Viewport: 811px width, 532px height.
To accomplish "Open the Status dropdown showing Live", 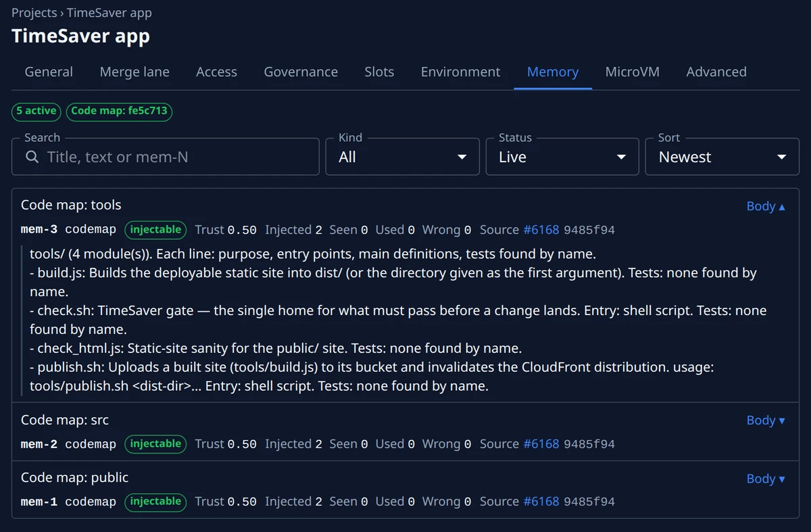I will (562, 157).
